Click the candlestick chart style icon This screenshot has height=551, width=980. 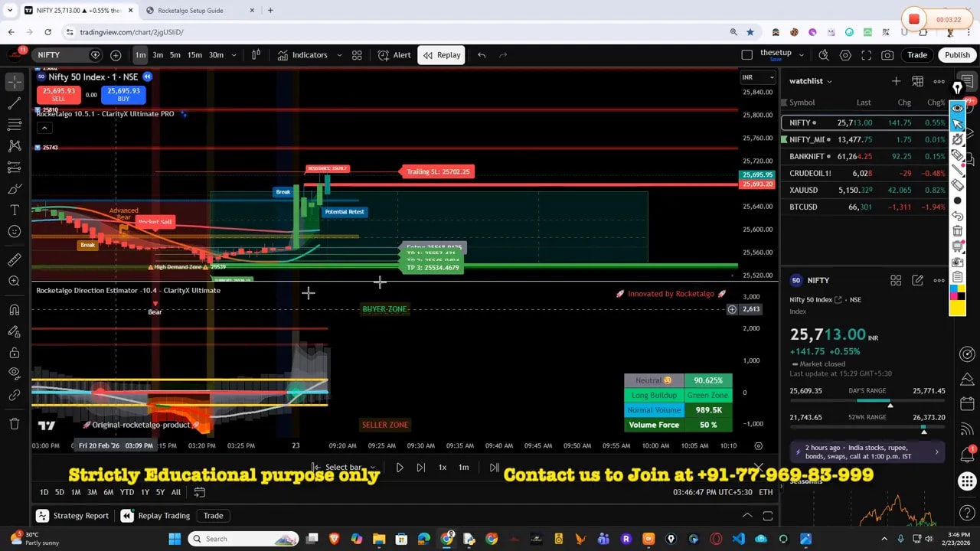click(x=256, y=55)
